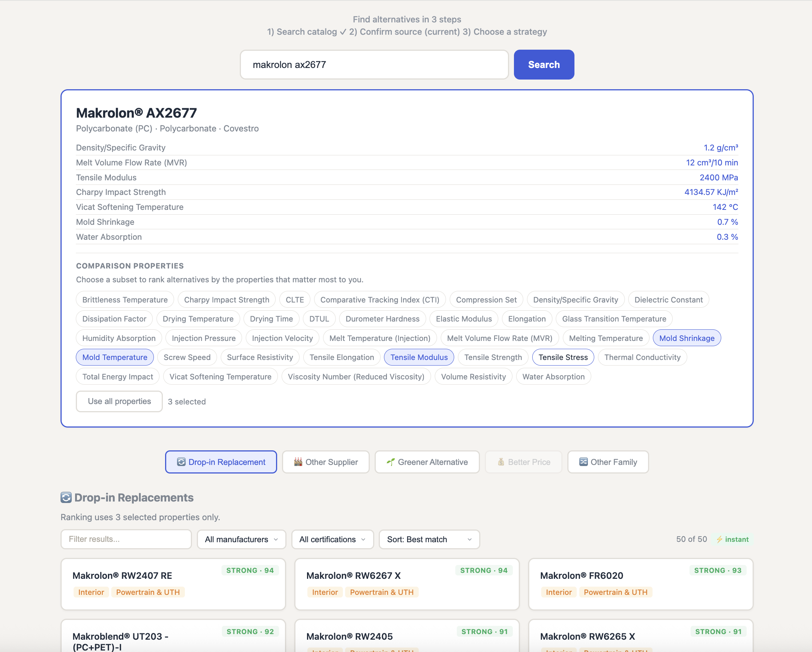The width and height of the screenshot is (812, 652).
Task: Open the Sort: Best match dropdown
Action: (x=430, y=540)
